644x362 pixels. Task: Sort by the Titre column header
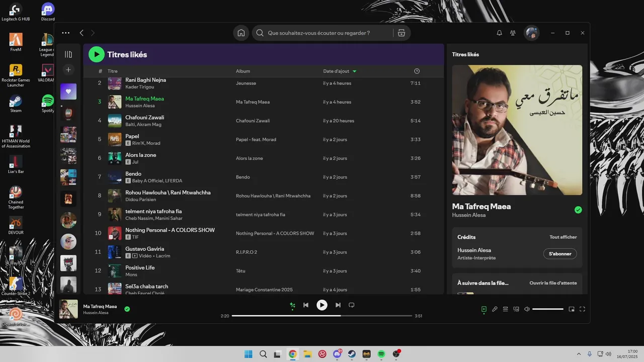tap(112, 71)
